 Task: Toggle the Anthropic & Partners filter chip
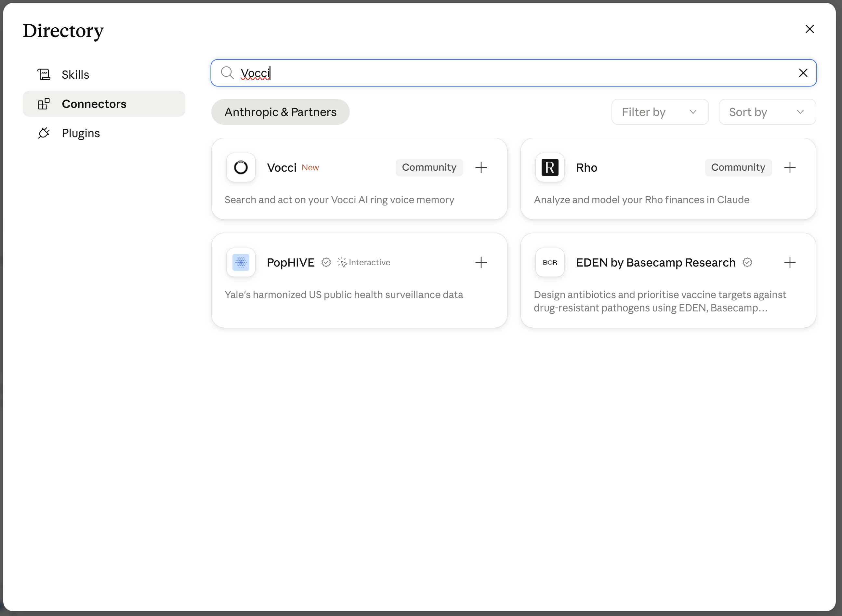coord(281,112)
